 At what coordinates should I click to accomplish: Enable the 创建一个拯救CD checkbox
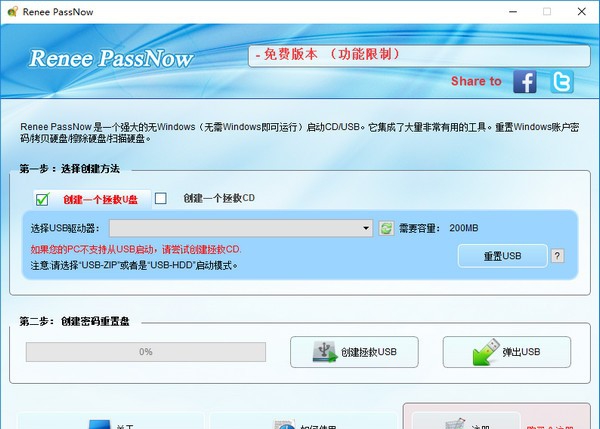coord(160,198)
